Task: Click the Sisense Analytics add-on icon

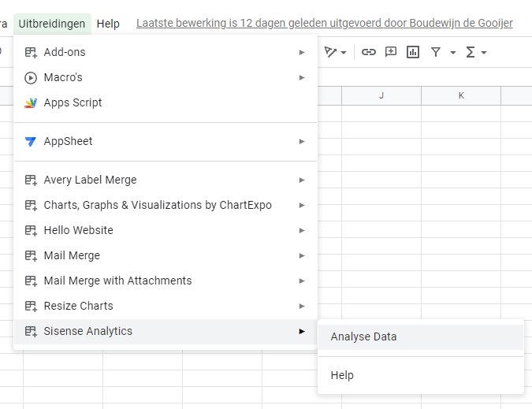Action: click(31, 331)
